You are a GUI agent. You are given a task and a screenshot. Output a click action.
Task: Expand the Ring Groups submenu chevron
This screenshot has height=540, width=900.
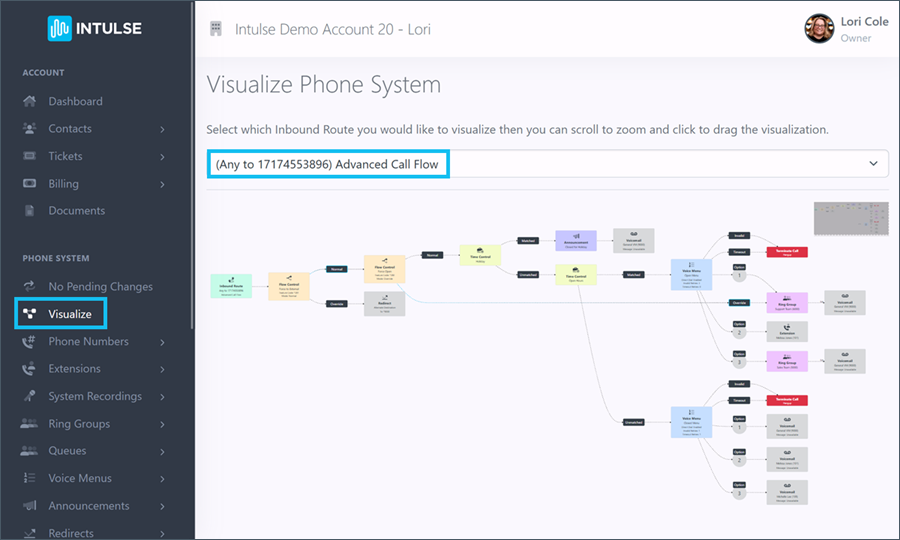coord(162,424)
